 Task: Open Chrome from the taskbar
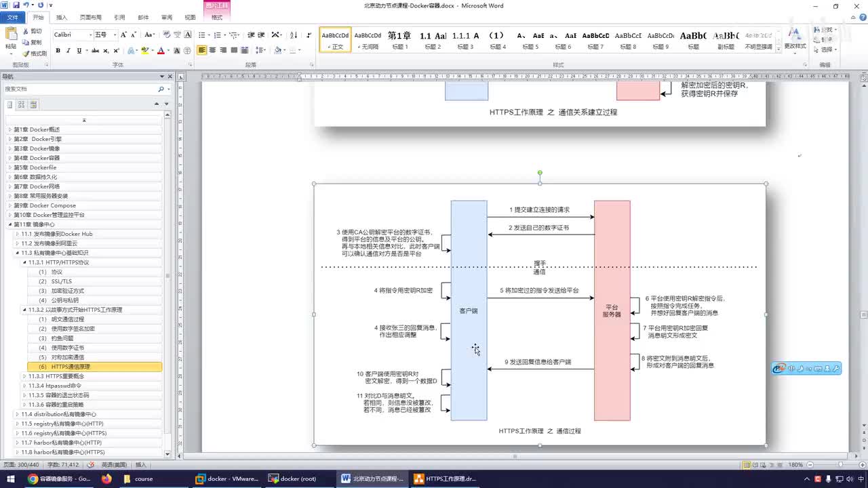[60, 479]
